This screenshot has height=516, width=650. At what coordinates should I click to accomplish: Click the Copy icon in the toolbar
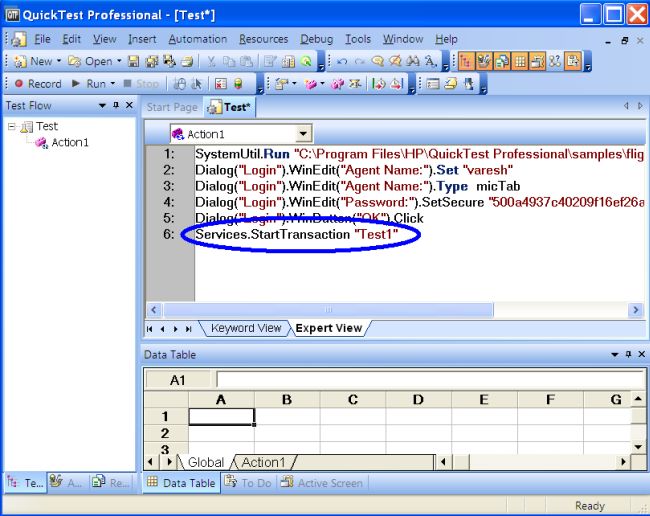[229, 61]
